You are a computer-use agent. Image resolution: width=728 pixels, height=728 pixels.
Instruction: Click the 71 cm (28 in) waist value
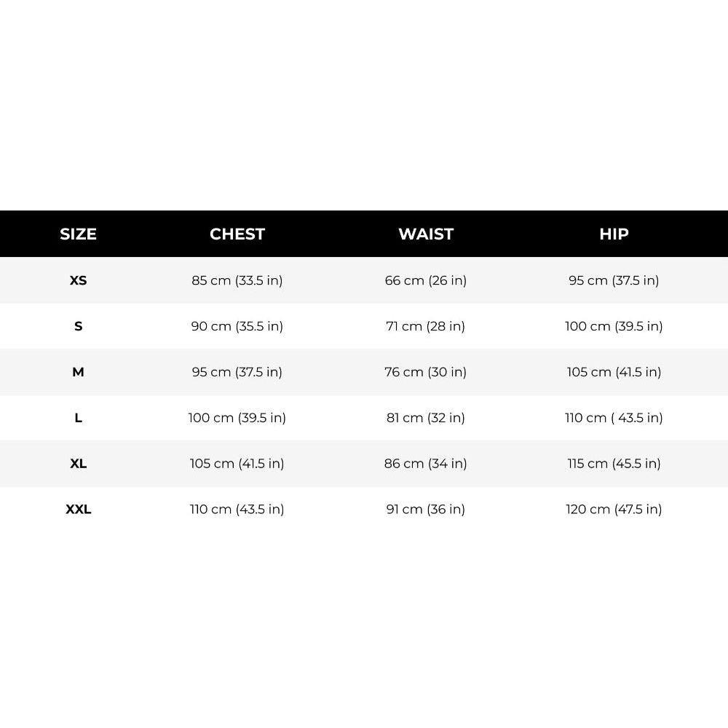426,326
